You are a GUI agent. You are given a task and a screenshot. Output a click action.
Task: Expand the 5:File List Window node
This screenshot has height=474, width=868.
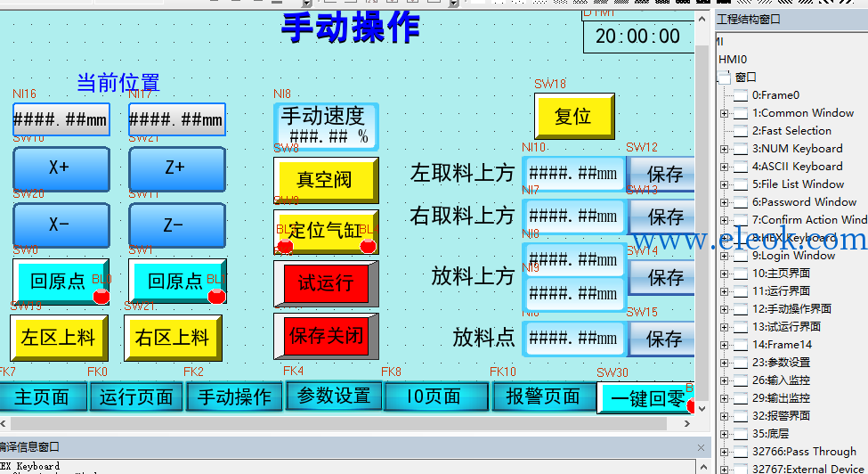(x=724, y=184)
